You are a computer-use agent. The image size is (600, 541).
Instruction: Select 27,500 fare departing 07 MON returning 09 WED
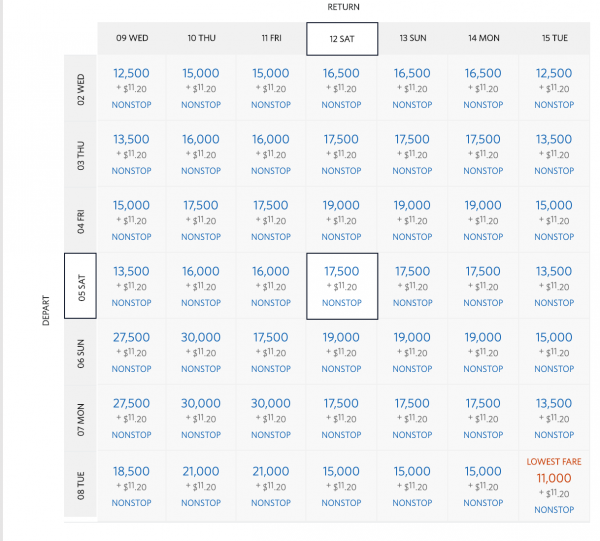pyautogui.click(x=132, y=404)
